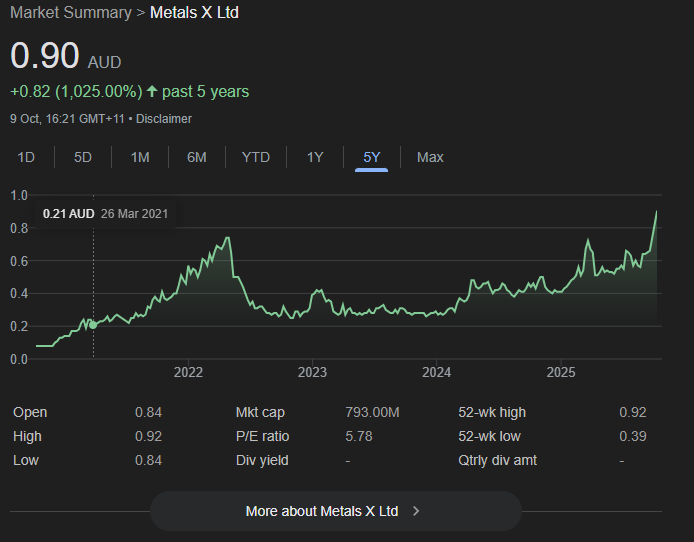Open More about Metals X Ltd

coord(336,511)
